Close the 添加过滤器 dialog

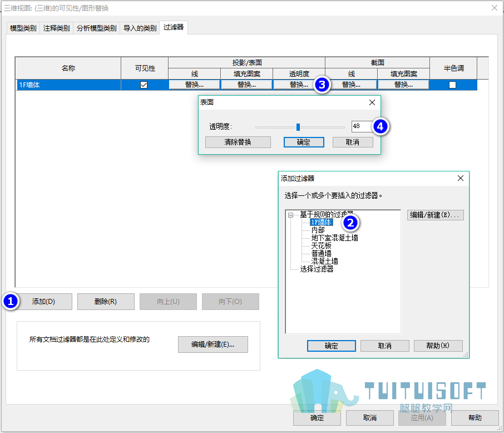point(460,178)
